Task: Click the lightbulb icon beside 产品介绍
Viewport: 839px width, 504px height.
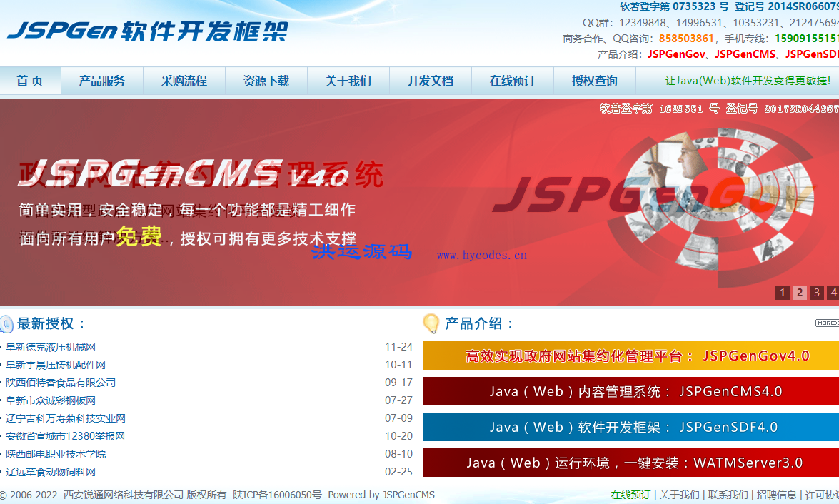Action: click(x=431, y=323)
